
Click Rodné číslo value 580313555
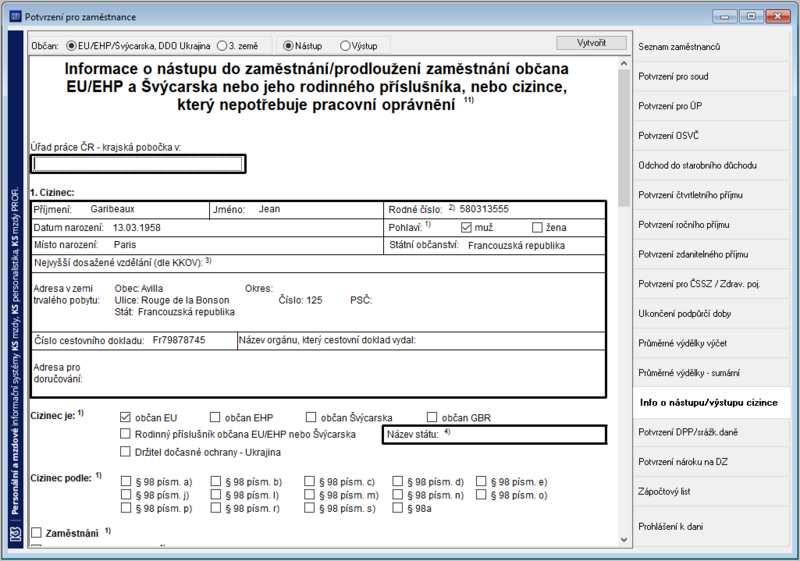coord(484,209)
